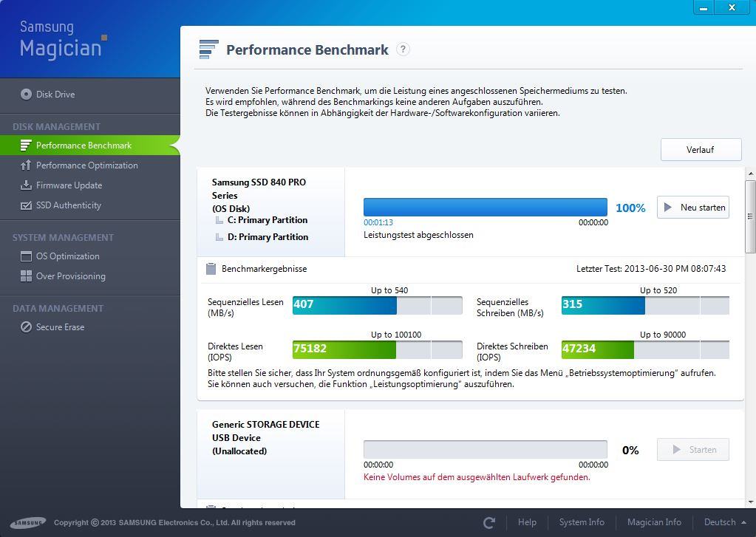Minimize the Magician window
This screenshot has height=537, width=756.
704,7
